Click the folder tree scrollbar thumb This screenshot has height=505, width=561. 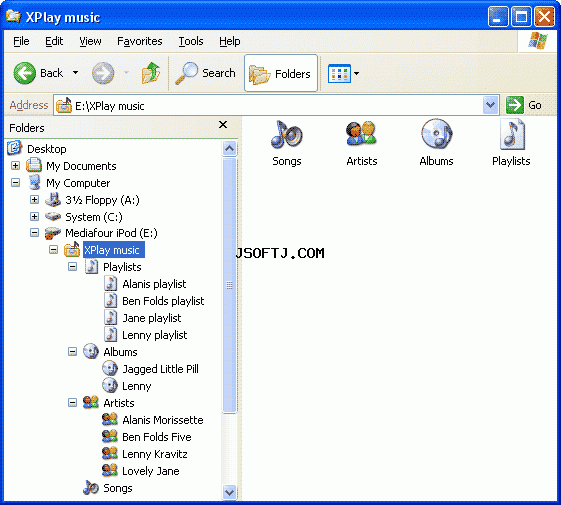229,285
